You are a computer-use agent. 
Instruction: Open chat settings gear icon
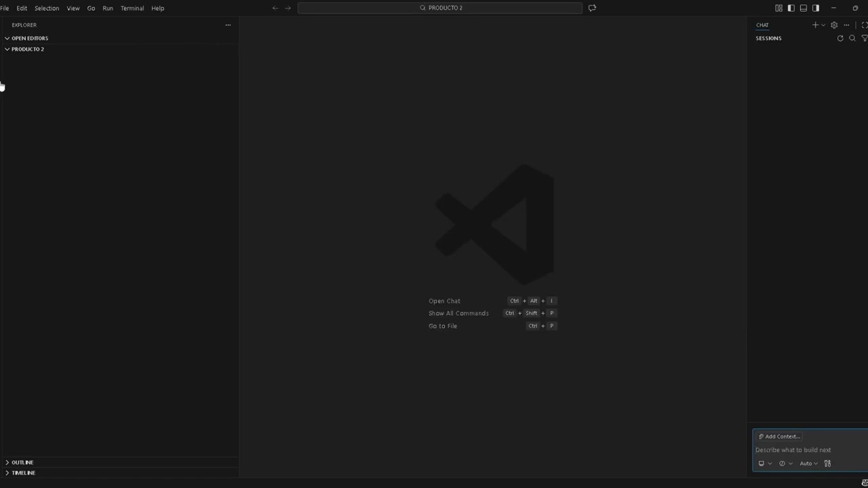click(834, 25)
